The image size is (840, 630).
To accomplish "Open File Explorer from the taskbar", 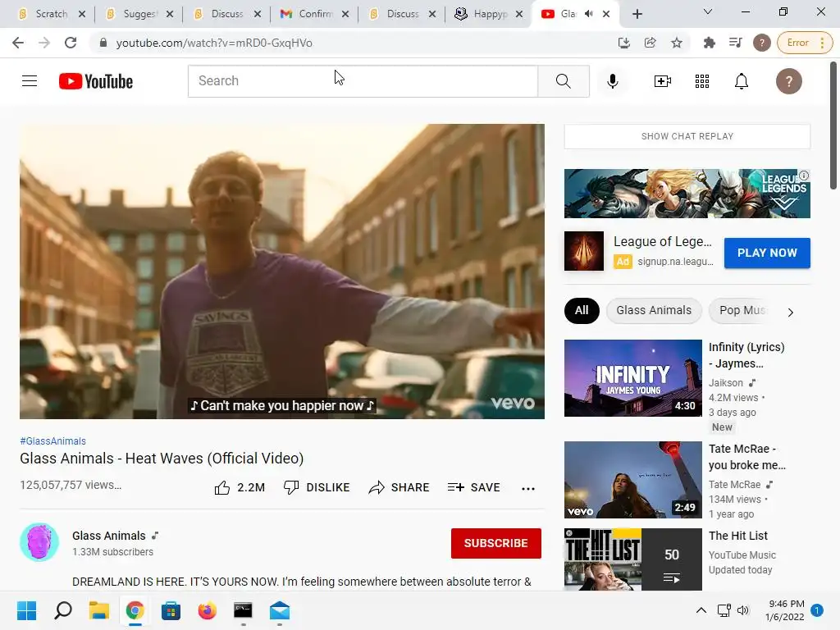I will tap(98, 610).
